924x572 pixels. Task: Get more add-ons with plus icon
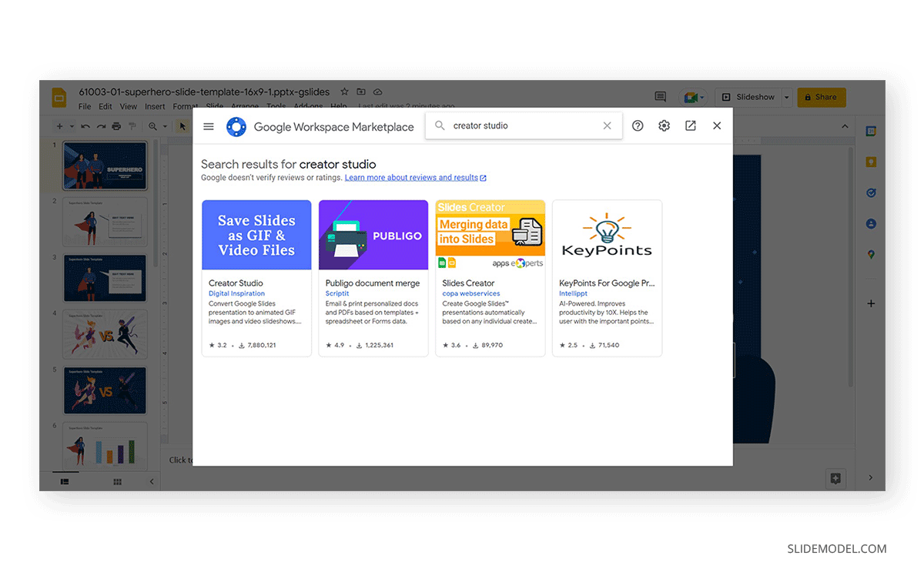(871, 303)
